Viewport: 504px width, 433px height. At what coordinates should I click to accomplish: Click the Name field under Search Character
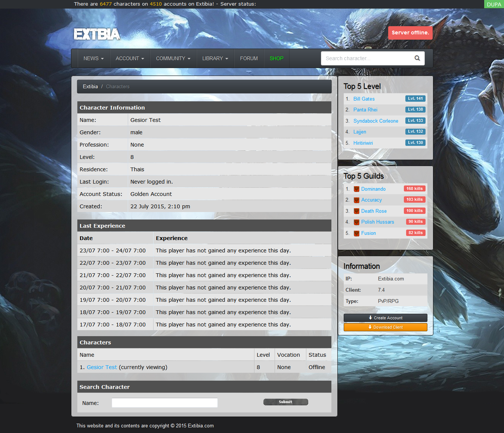tap(165, 403)
